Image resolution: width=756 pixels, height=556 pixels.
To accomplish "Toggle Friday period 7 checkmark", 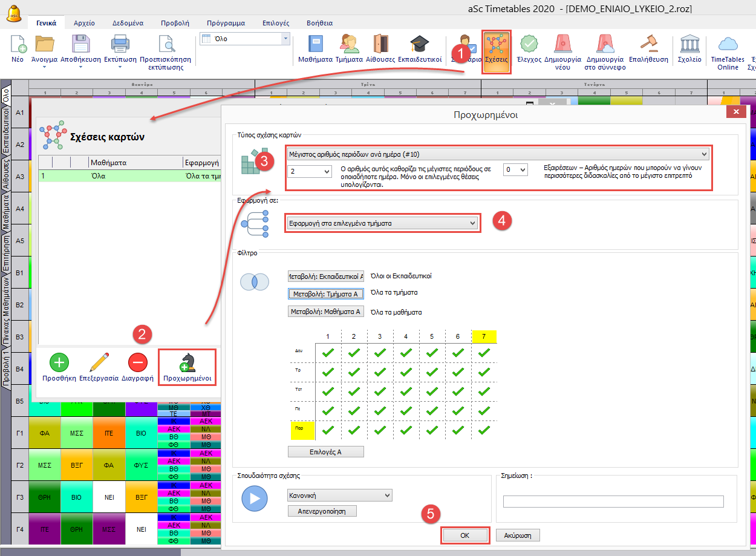I will click(483, 431).
